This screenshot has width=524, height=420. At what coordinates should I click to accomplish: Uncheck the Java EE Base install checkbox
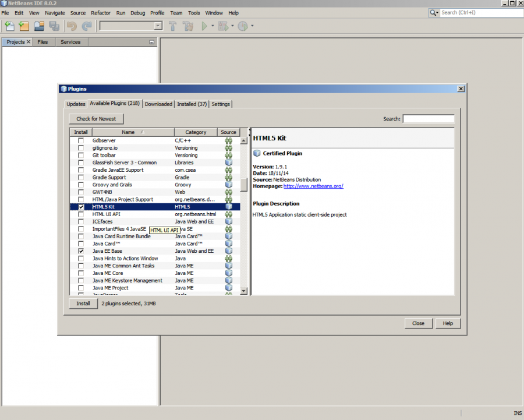pos(80,250)
